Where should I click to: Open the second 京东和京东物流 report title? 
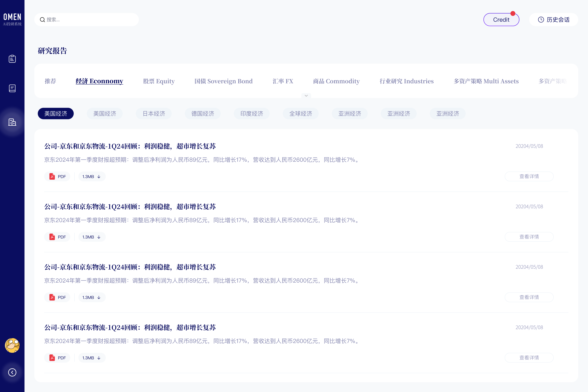[130, 207]
